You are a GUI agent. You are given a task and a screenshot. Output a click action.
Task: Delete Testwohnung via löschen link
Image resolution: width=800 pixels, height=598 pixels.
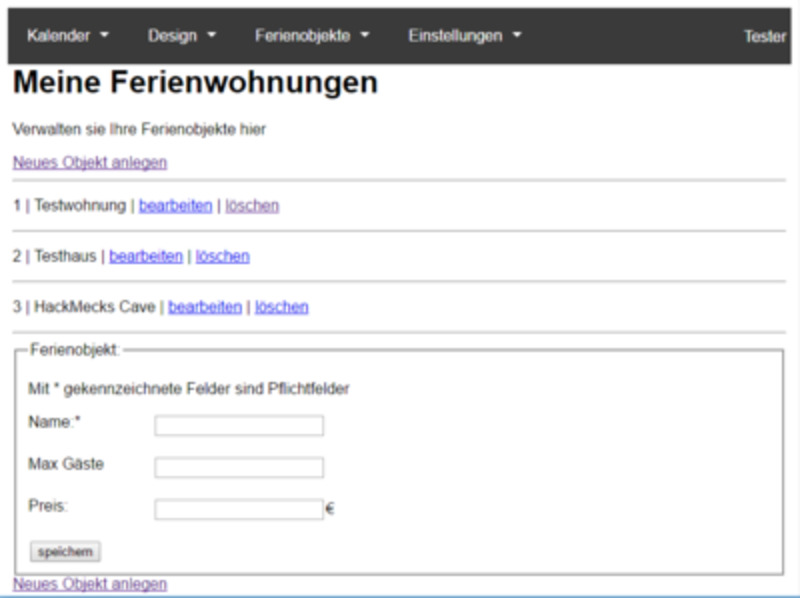tap(252, 206)
